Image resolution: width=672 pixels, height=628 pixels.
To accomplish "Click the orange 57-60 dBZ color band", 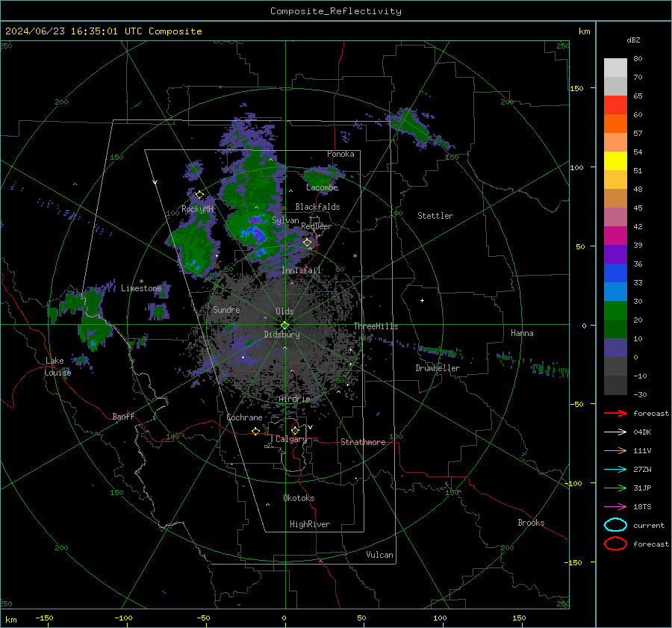I will click(615, 124).
